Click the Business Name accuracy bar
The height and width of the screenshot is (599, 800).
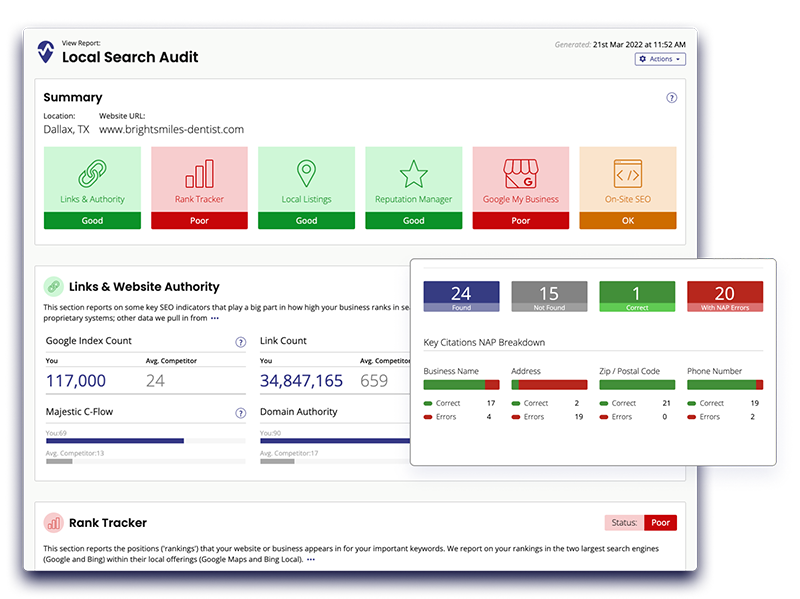(x=461, y=384)
